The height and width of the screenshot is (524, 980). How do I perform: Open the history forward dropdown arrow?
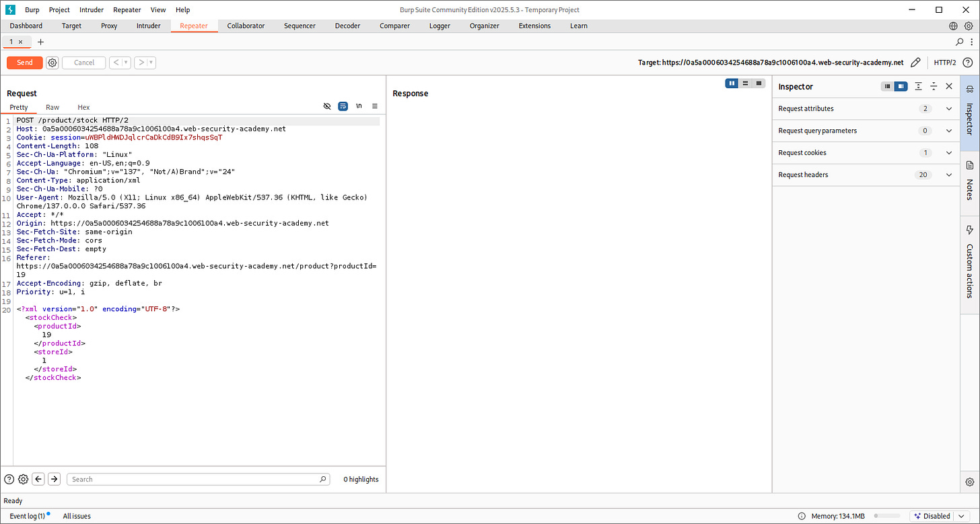(x=151, y=63)
